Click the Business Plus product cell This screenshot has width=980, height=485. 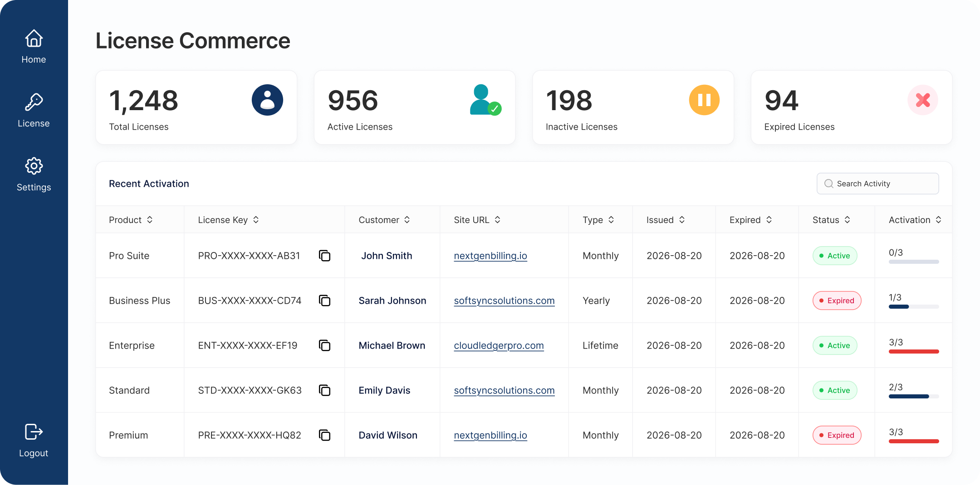click(140, 301)
